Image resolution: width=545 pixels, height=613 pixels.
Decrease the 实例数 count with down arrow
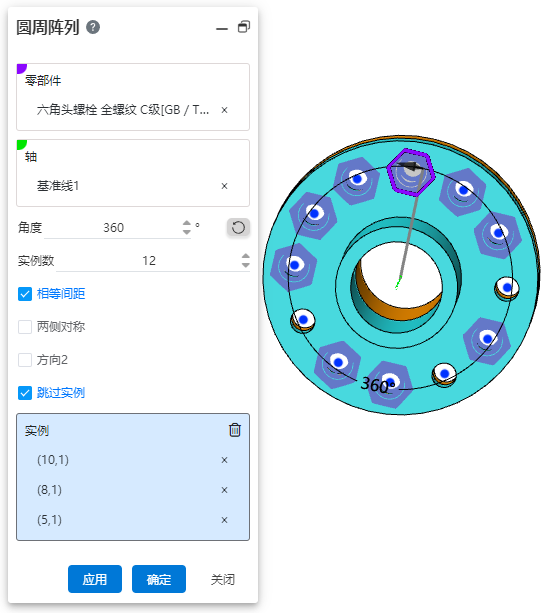click(x=246, y=265)
